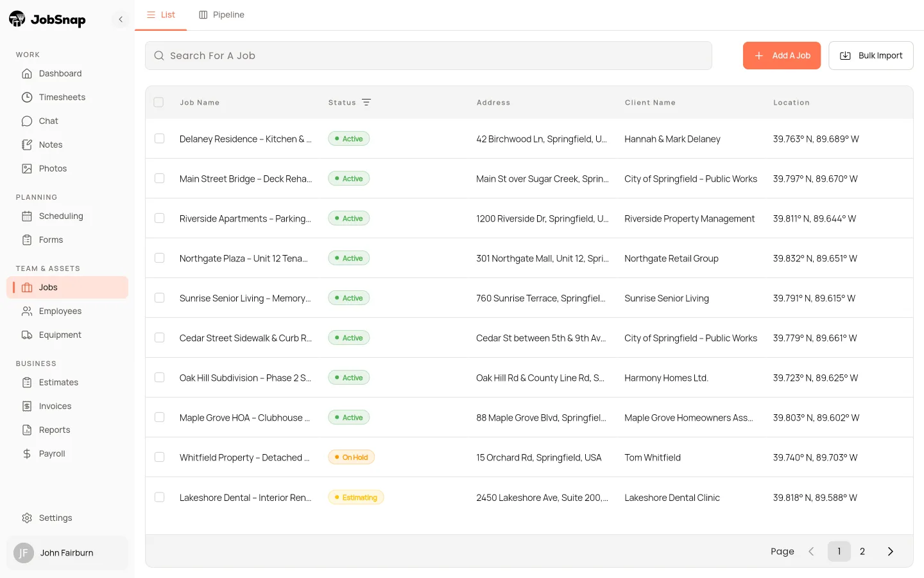
Task: Click the Estimates clipboard icon
Action: pyautogui.click(x=27, y=382)
